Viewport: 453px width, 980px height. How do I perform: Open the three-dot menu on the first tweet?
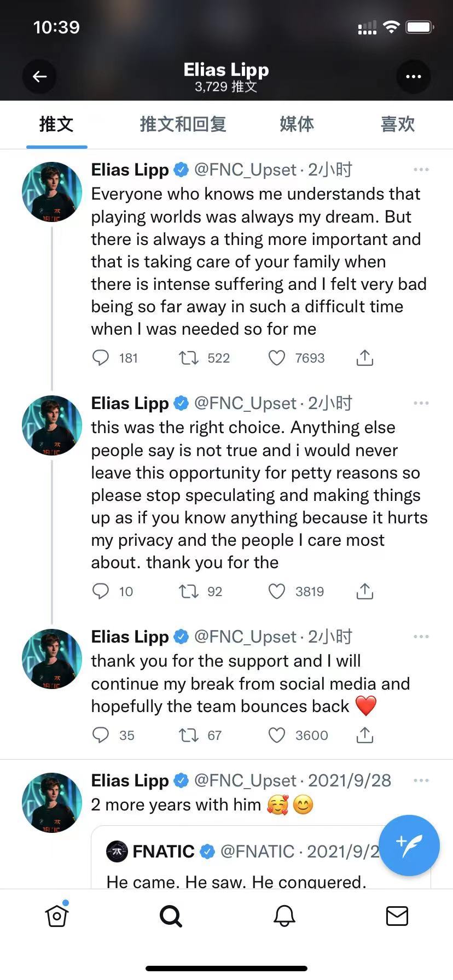point(421,170)
